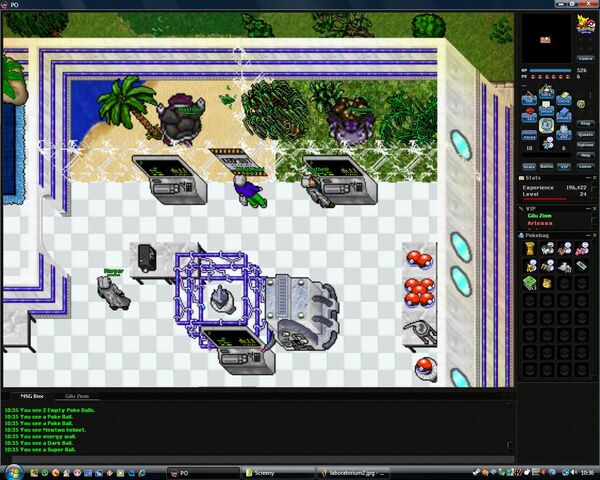Minimize the VIP panel
This screenshot has width=600, height=480.
pyautogui.click(x=588, y=209)
